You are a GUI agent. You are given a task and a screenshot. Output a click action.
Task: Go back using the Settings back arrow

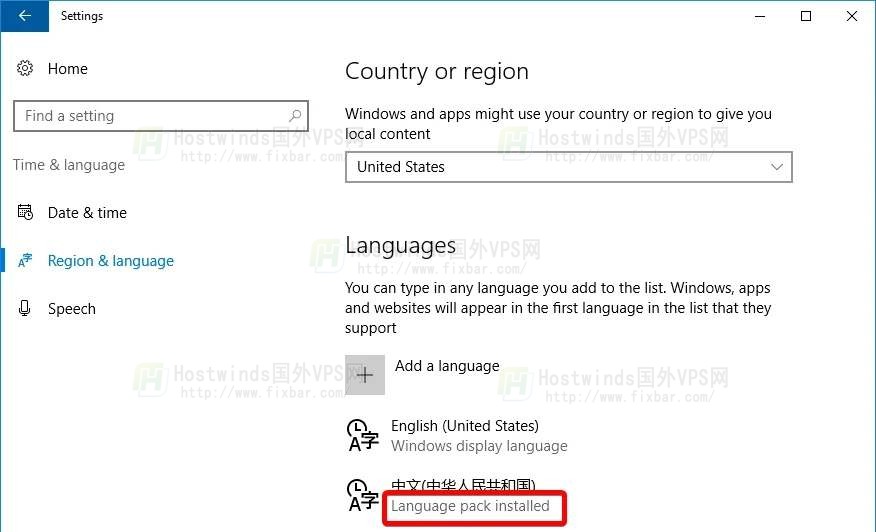(25, 16)
